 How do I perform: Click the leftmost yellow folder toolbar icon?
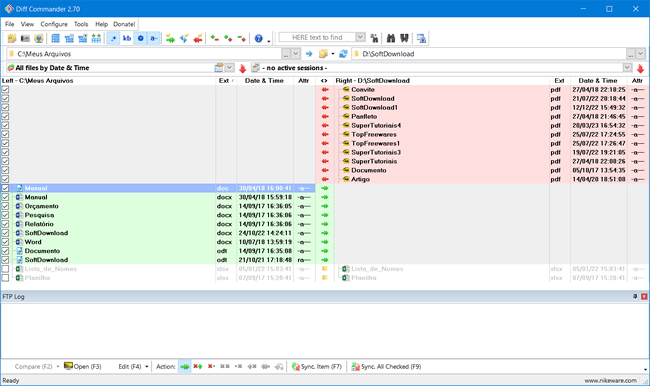point(12,39)
